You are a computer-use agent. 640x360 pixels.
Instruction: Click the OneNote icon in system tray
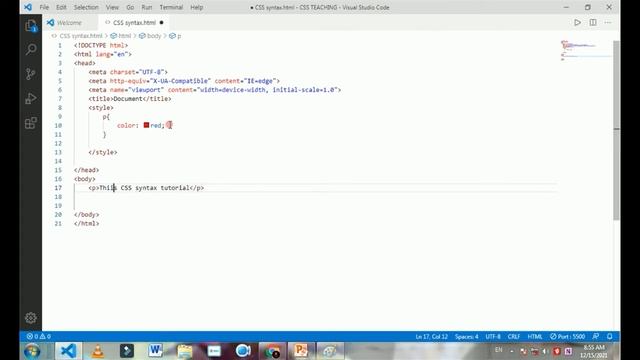pyautogui.click(x=568, y=351)
